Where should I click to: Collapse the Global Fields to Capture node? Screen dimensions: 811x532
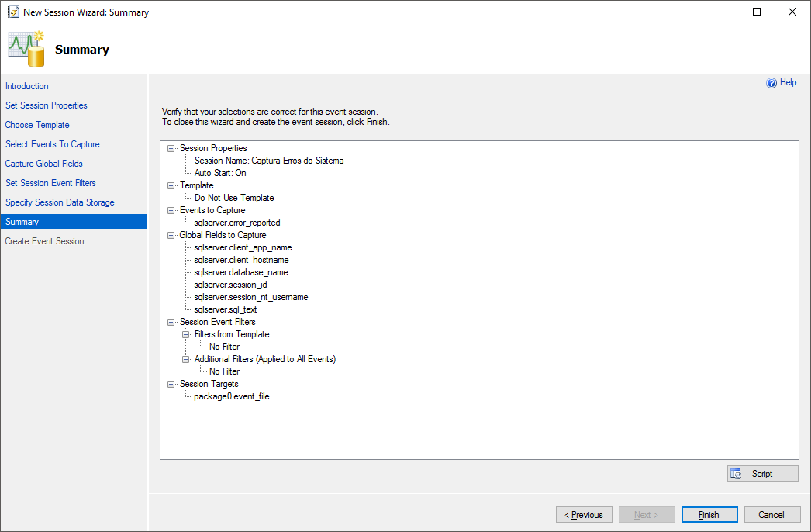tap(171, 235)
